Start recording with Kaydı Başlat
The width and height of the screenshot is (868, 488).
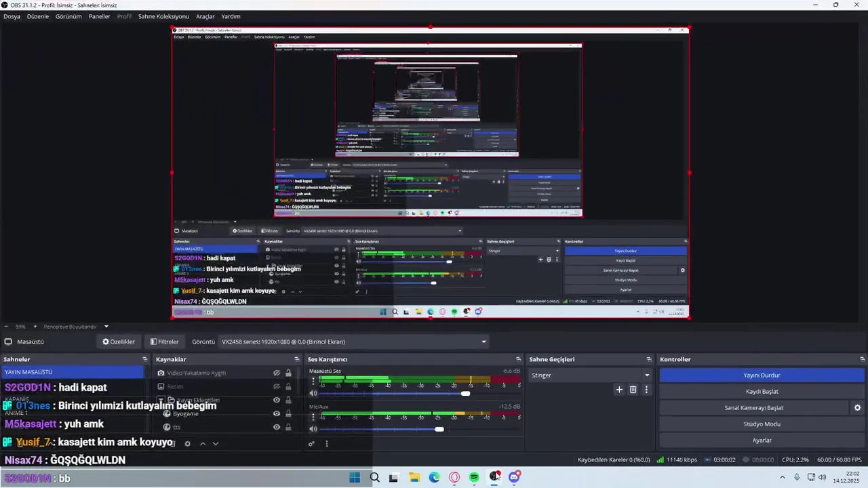[762, 392]
